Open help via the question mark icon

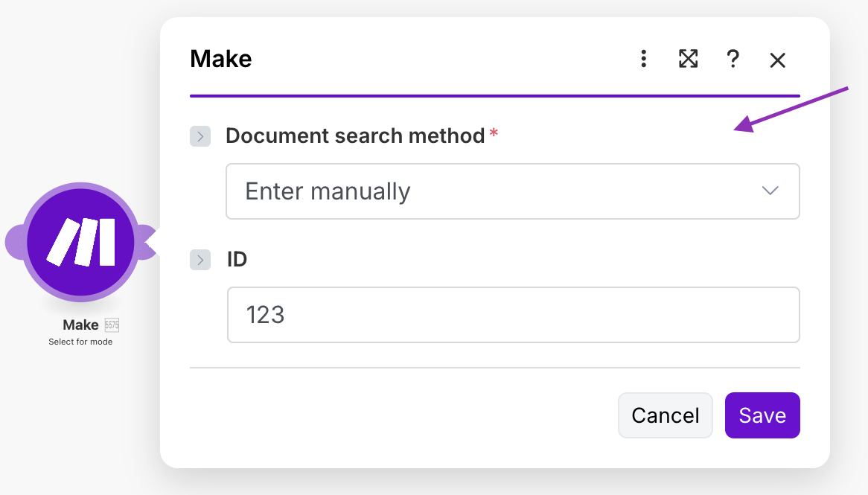pyautogui.click(x=733, y=60)
